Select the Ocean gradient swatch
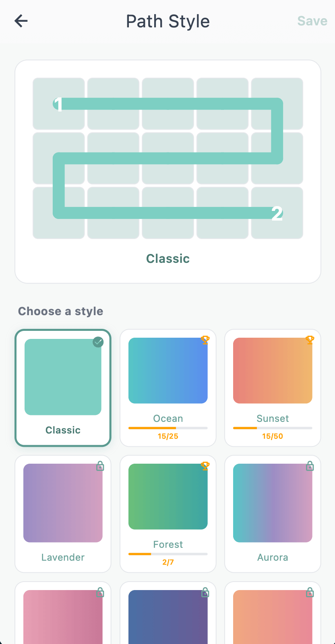335x644 pixels. [x=168, y=370]
